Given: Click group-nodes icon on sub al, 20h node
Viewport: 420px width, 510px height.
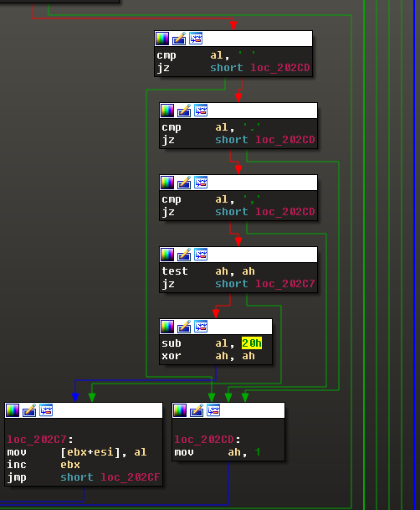Looking at the screenshot, I should pyautogui.click(x=201, y=327).
